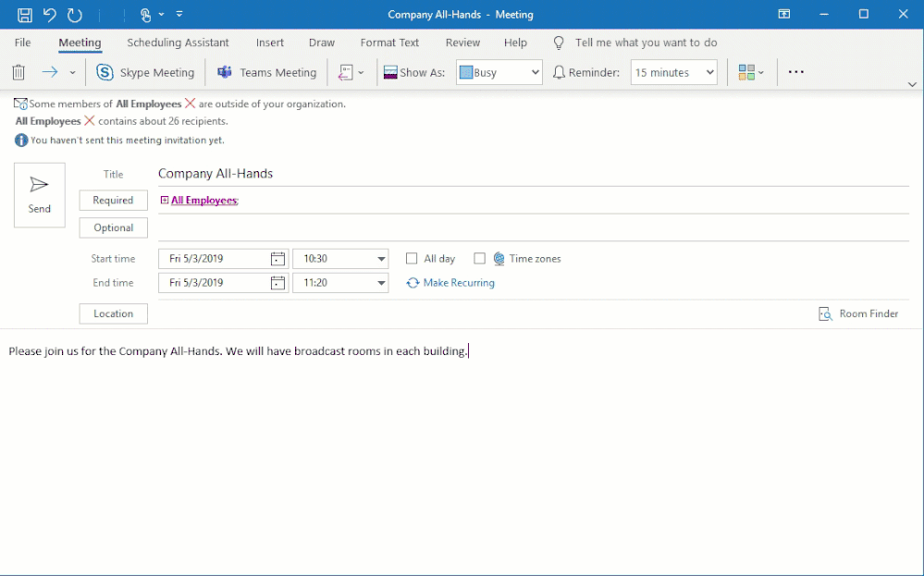Forward the meeting using the blue arrow icon

50,72
